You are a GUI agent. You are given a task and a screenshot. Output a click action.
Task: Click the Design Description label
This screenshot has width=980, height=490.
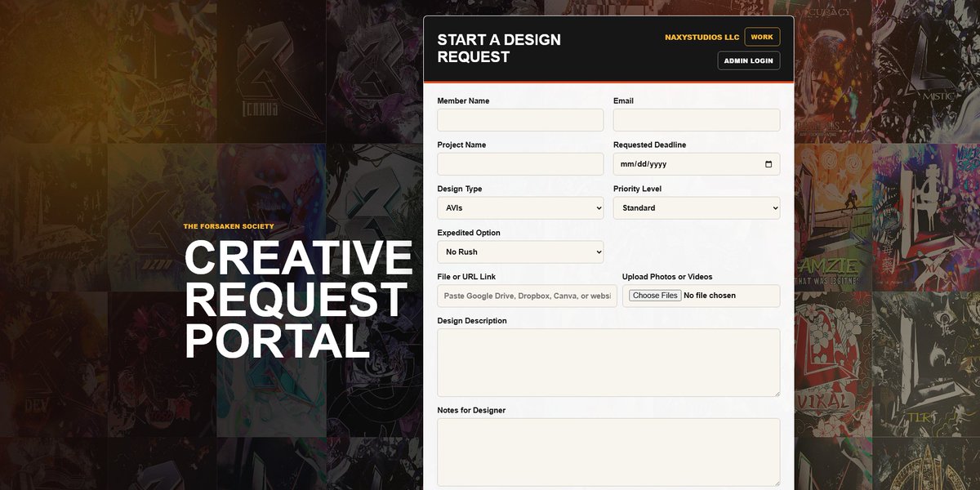pyautogui.click(x=472, y=321)
